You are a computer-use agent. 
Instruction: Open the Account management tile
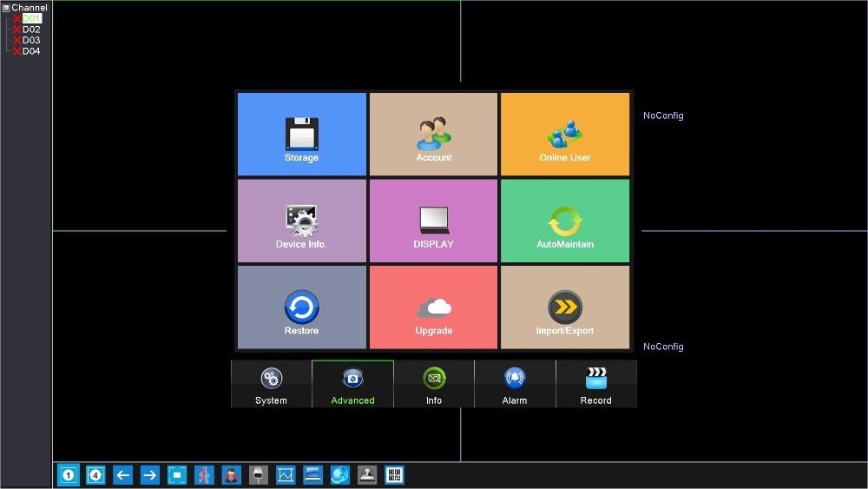click(x=433, y=134)
